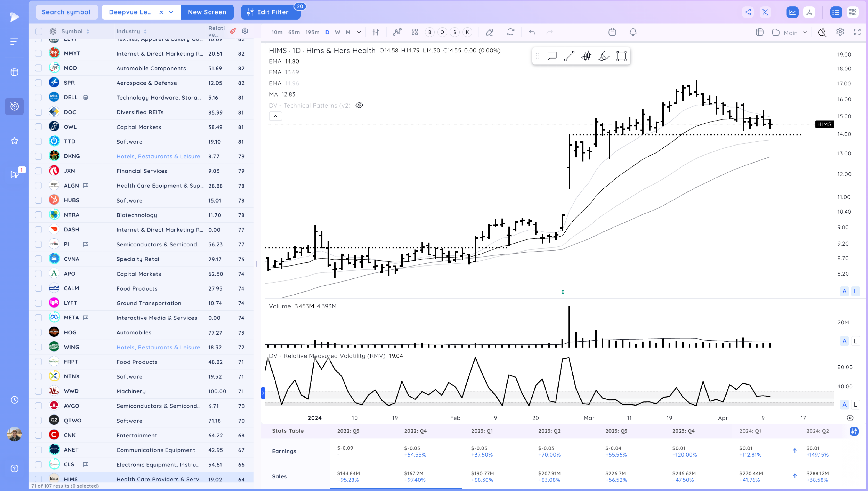Click the chart type bars icon

tap(375, 32)
